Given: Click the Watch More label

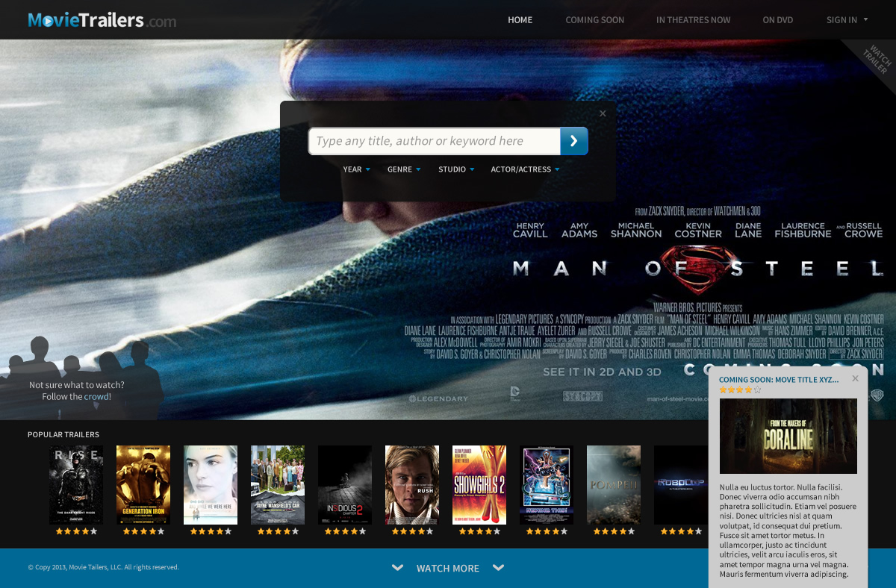Looking at the screenshot, I should click(448, 569).
